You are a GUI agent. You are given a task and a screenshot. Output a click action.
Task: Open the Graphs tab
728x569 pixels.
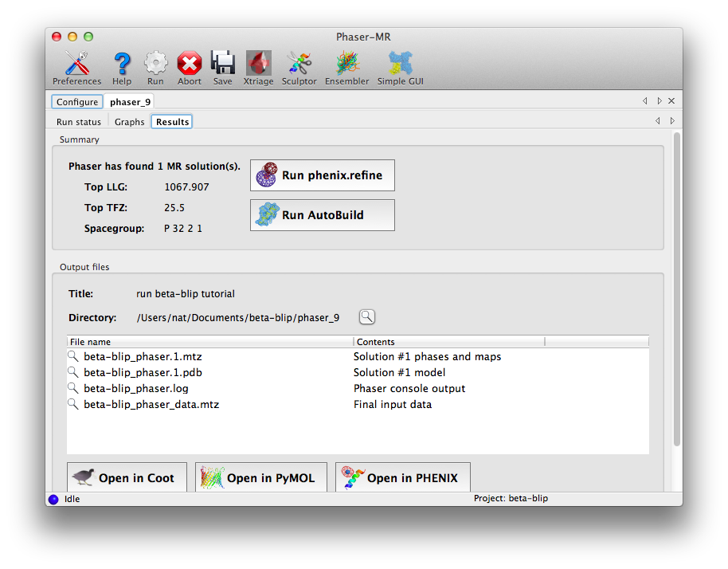129,121
